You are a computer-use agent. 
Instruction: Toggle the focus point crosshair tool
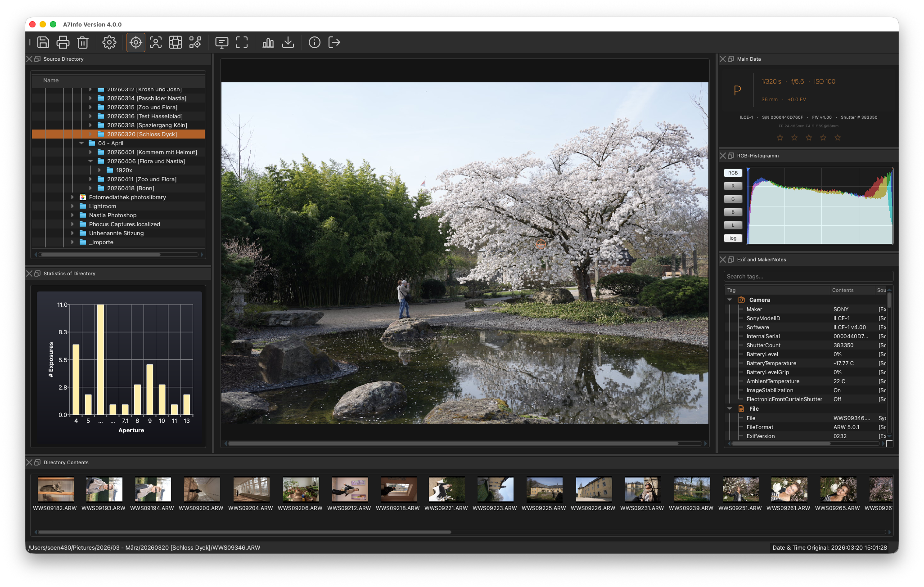(x=135, y=42)
